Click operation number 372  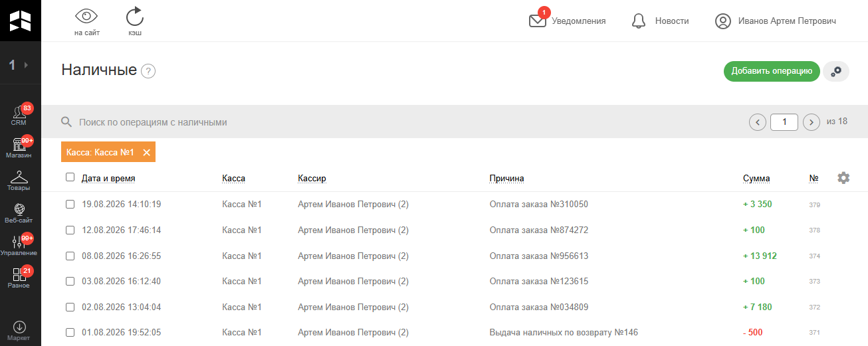tap(814, 307)
